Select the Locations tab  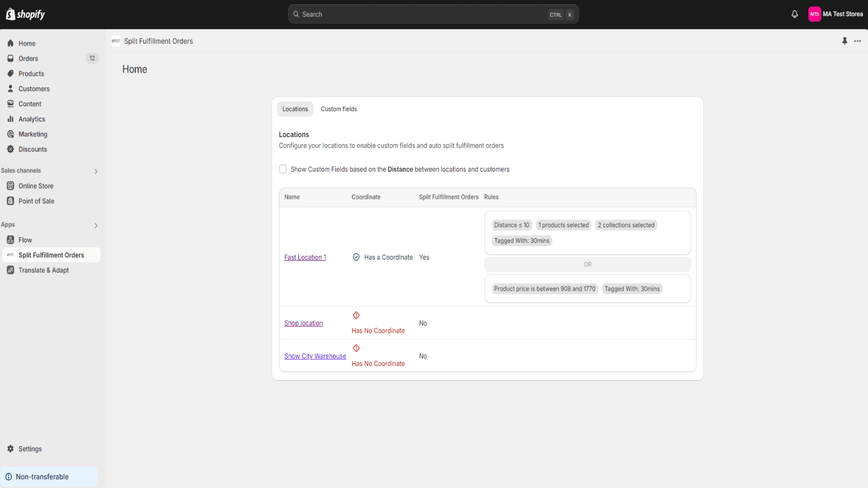click(295, 109)
